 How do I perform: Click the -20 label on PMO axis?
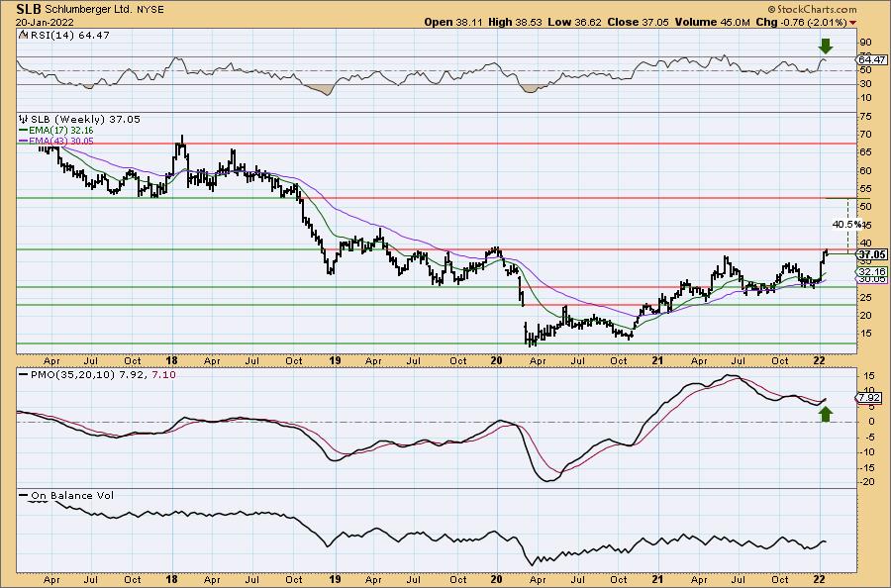click(x=867, y=482)
